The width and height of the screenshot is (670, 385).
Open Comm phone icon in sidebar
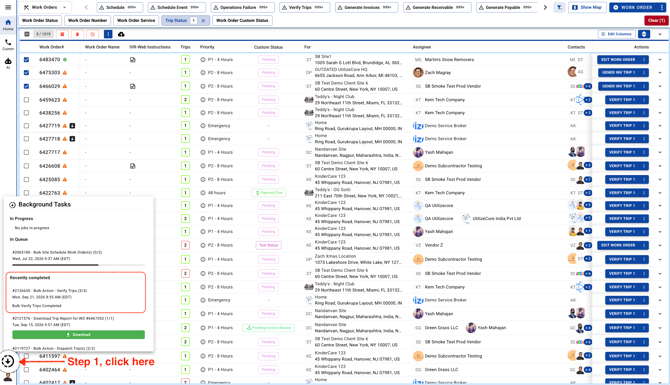coord(8,44)
